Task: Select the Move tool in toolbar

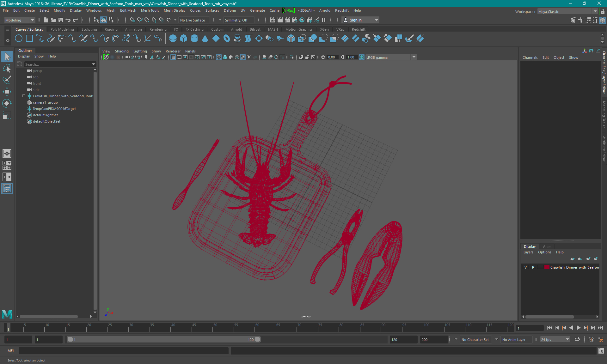Action: click(7, 92)
